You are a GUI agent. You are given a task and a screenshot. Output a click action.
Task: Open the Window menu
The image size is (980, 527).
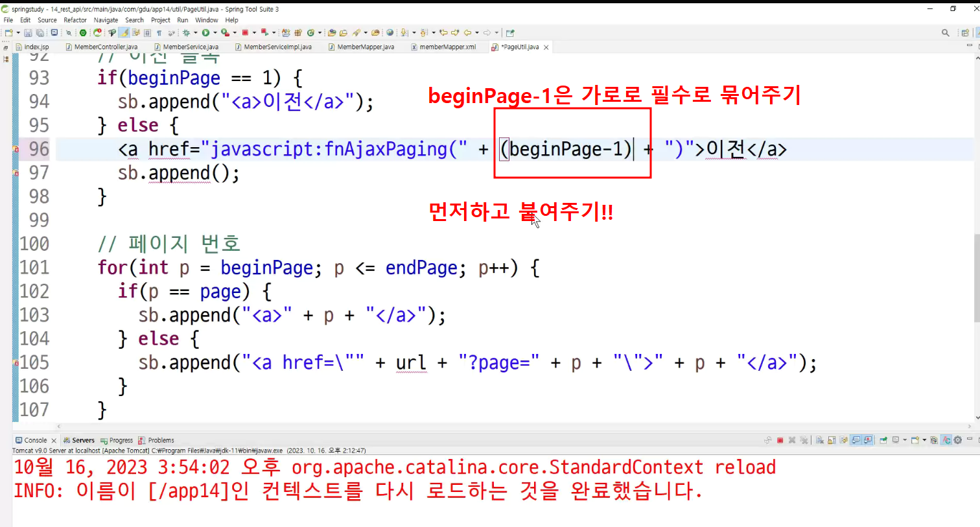(x=207, y=20)
